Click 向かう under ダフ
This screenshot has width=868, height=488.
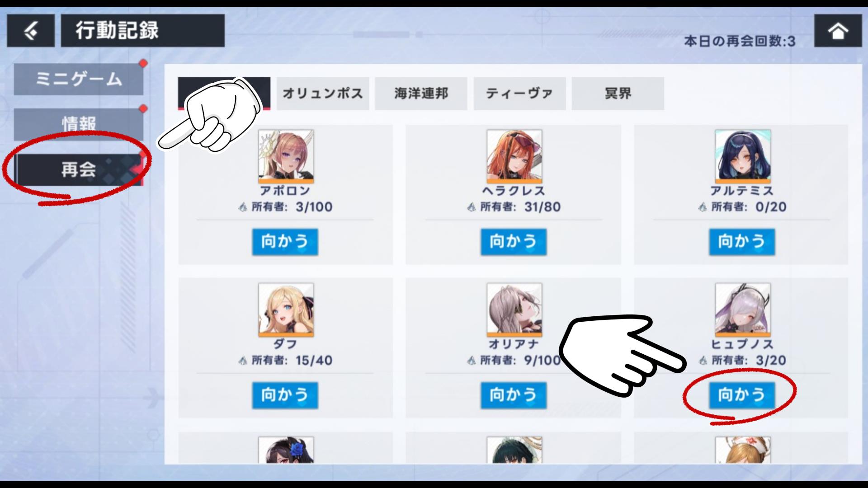(285, 395)
